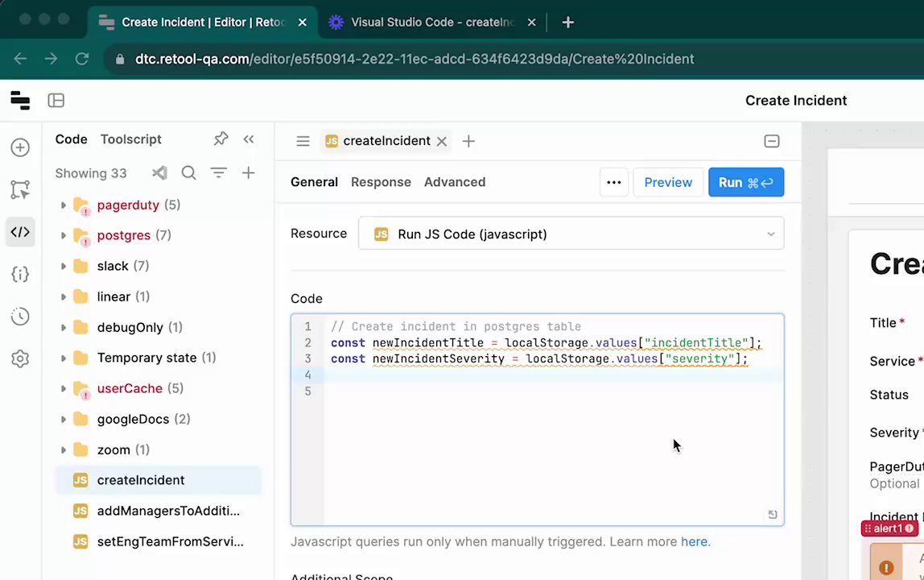Open the Resource dropdown
Viewport: 924px width, 580px height.
pos(571,234)
